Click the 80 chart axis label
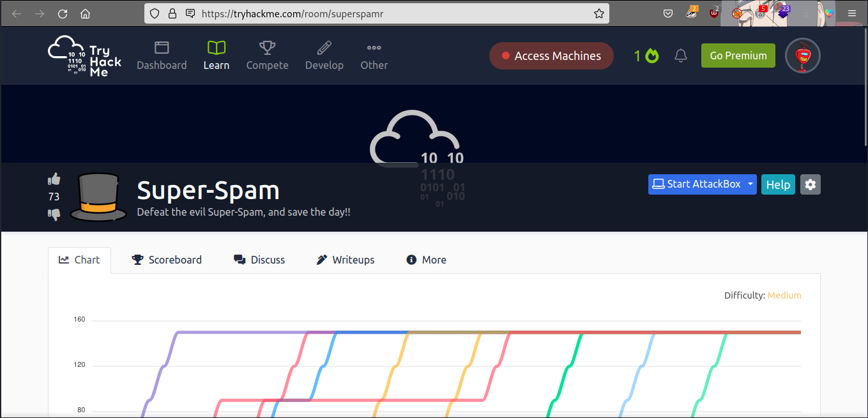This screenshot has width=868, height=418. (x=81, y=410)
